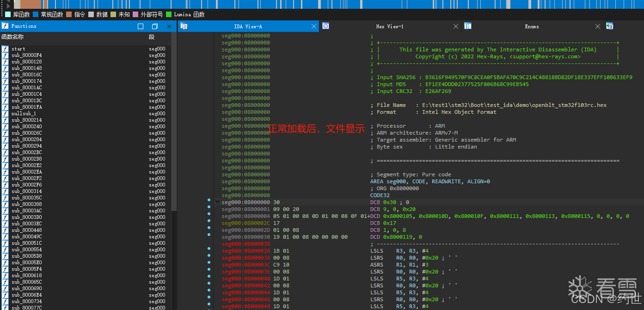Viewport: 644px width, 310px height.
Task: Switch to the Hex View-1 tab
Action: click(390, 26)
